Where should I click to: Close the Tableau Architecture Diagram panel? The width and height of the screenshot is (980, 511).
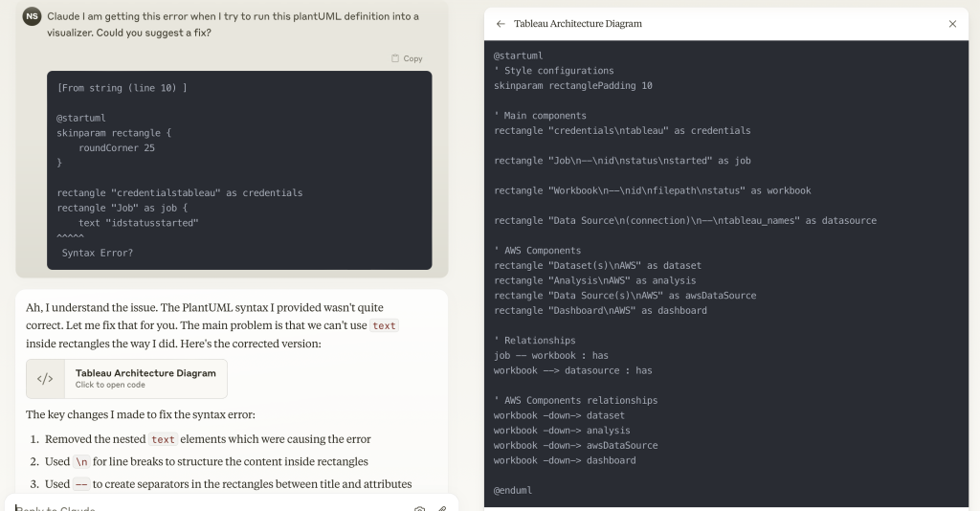[x=952, y=24]
